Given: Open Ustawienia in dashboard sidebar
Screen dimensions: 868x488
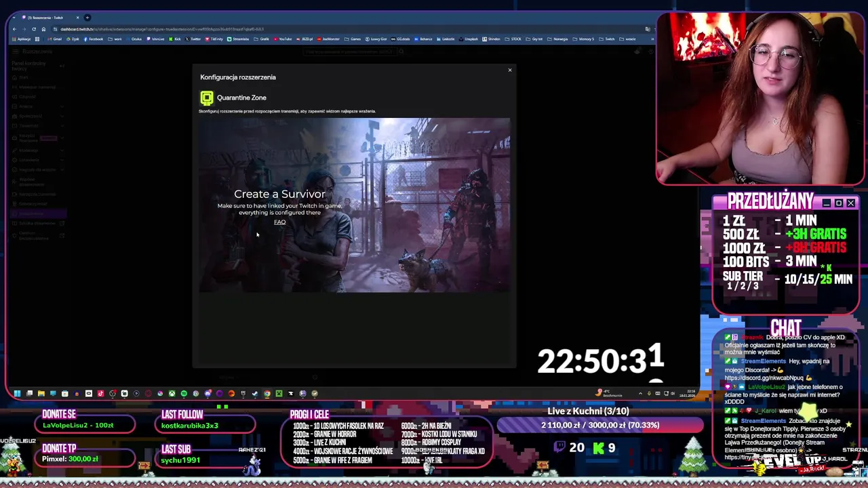Looking at the screenshot, I should coord(37,160).
